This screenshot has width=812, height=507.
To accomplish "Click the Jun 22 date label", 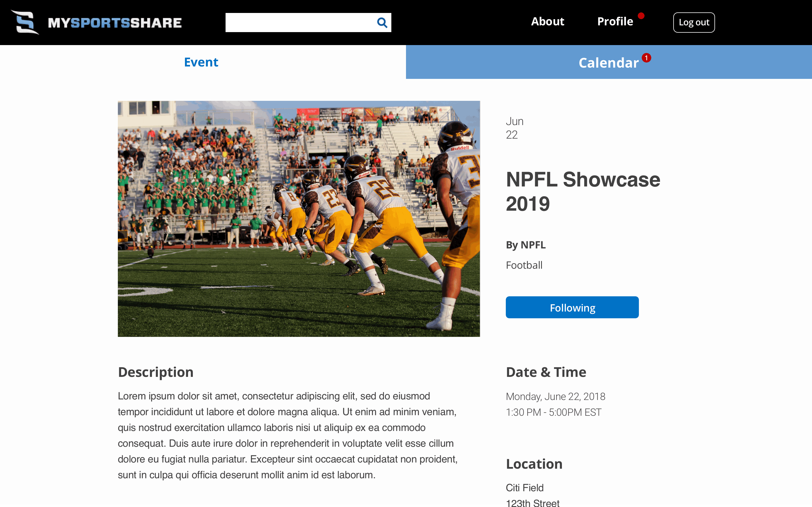I will pos(514,128).
